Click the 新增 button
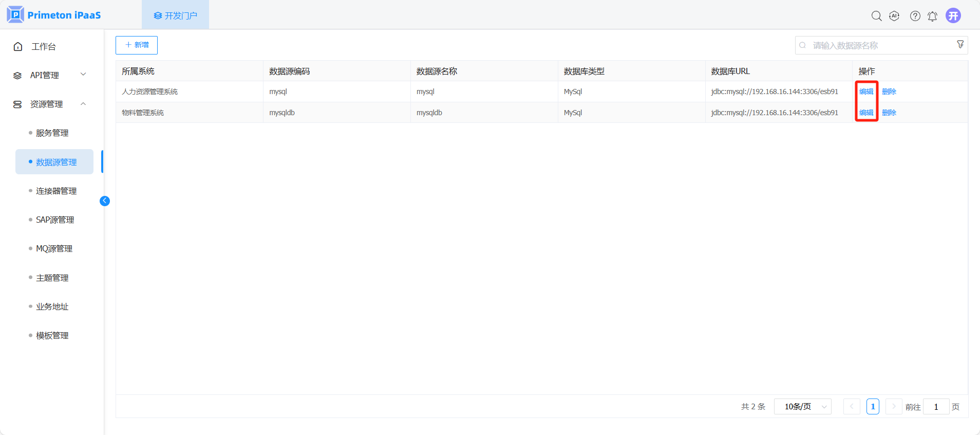The width and height of the screenshot is (980, 435). pos(137,45)
